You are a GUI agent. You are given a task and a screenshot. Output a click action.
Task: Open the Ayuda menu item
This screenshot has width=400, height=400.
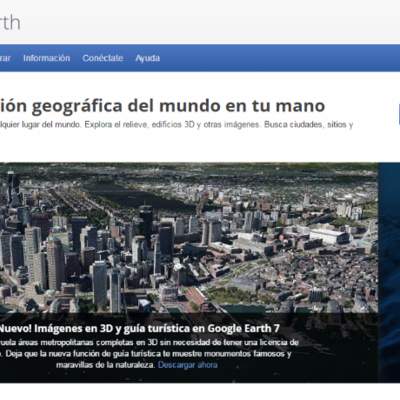tap(147, 58)
